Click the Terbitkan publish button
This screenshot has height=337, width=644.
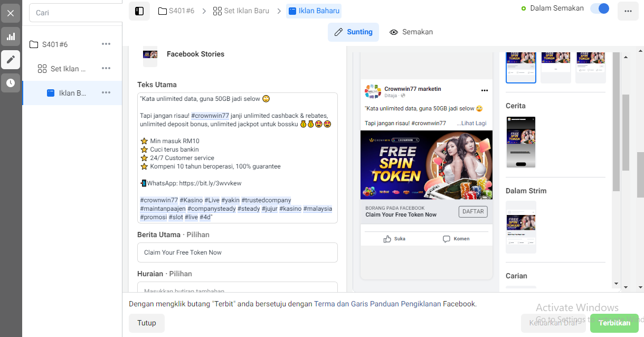pyautogui.click(x=614, y=323)
